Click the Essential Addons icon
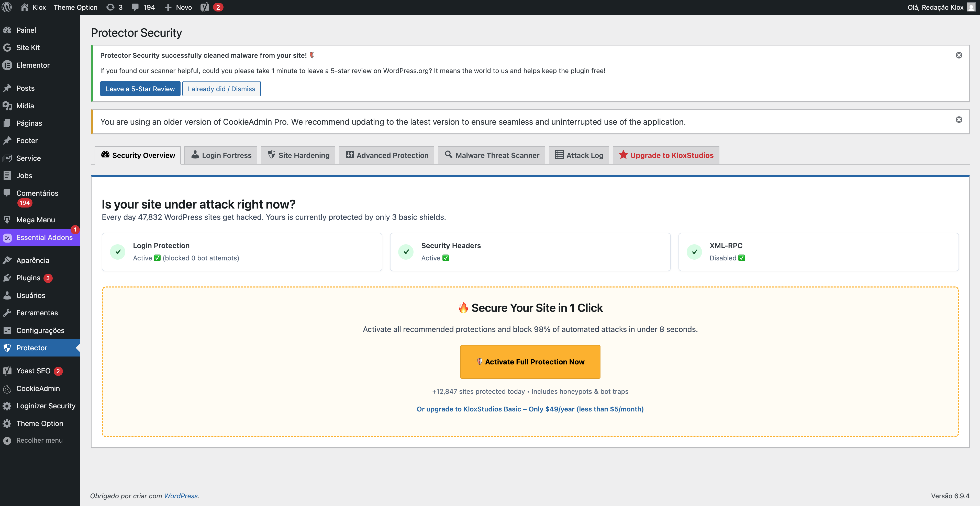The width and height of the screenshot is (980, 506). tap(7, 238)
